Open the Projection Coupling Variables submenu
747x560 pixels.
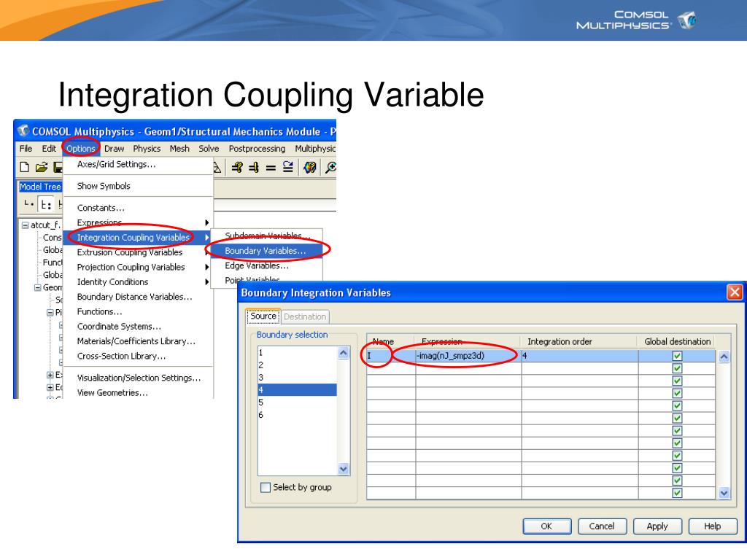pyautogui.click(x=138, y=267)
